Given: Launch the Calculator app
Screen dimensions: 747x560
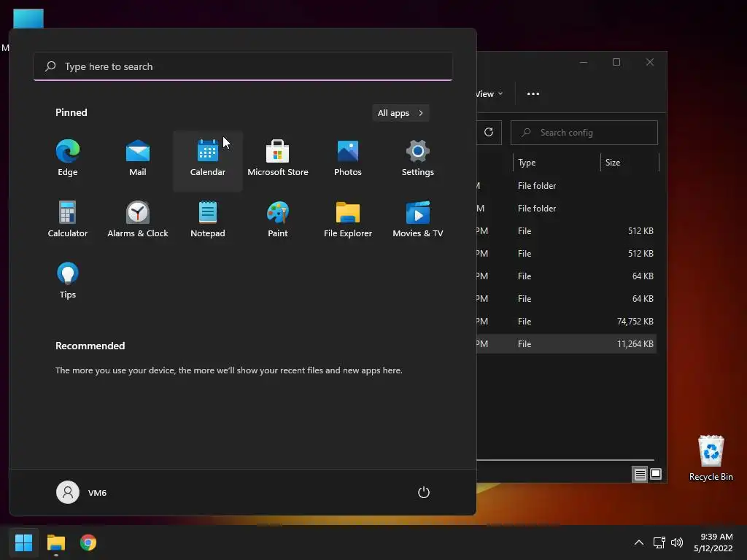Looking at the screenshot, I should (68, 220).
